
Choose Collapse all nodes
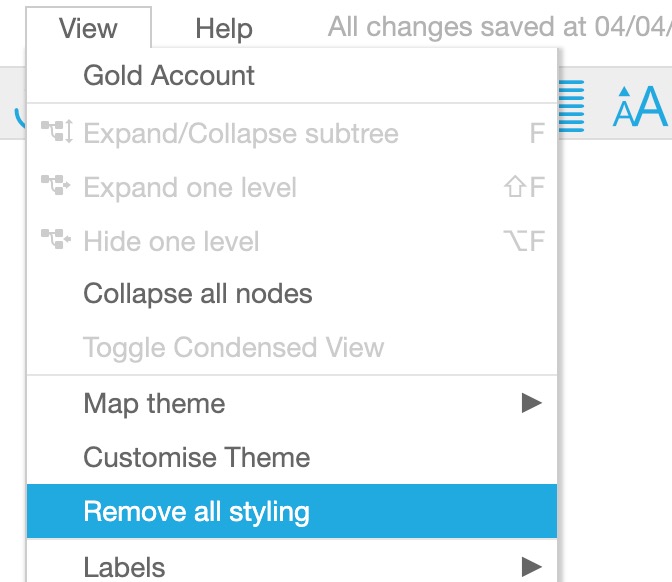coord(292,294)
